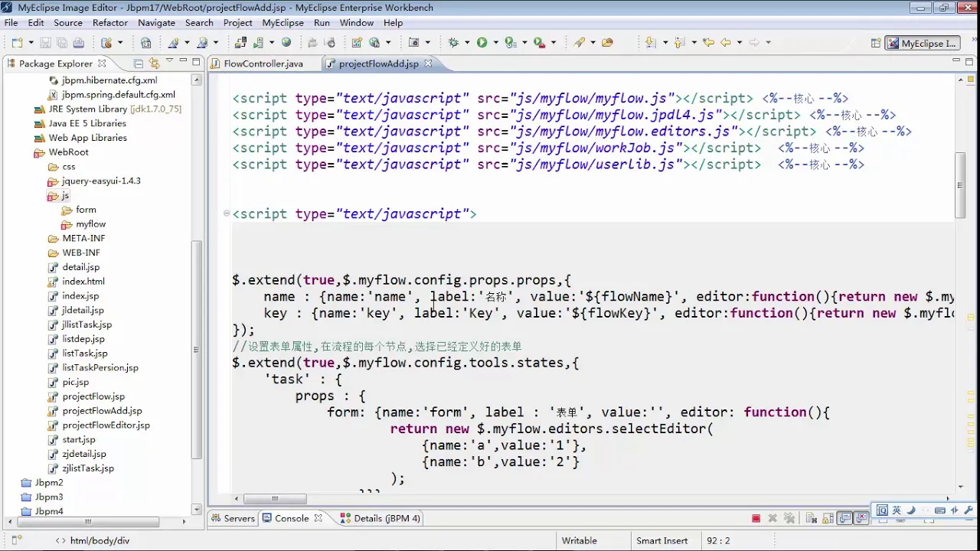The height and width of the screenshot is (551, 980).
Task: Open the New file dropdown arrow
Action: tap(31, 43)
